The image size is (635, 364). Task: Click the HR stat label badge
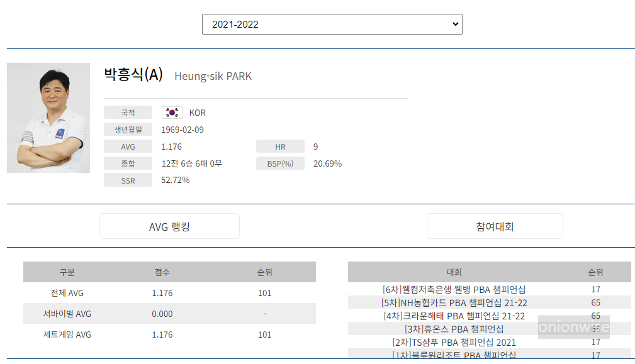click(x=280, y=146)
